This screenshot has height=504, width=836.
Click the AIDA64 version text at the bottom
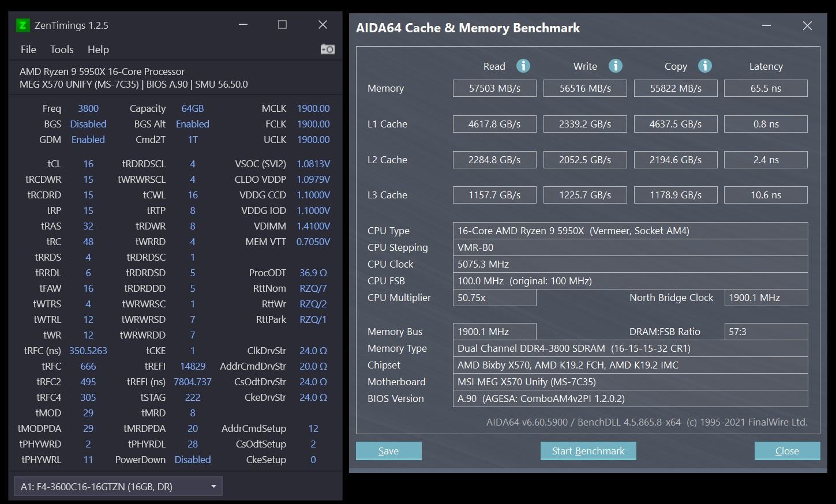(x=647, y=422)
